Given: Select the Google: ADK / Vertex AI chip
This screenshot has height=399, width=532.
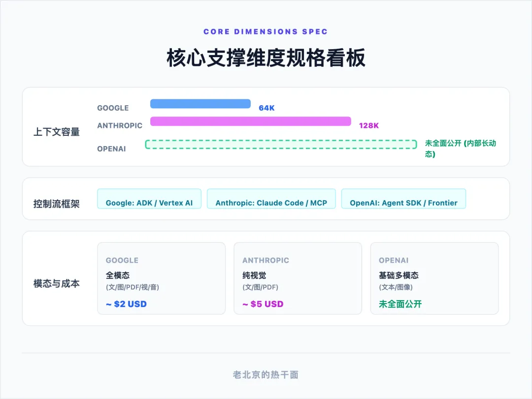Looking at the screenshot, I should tap(149, 199).
